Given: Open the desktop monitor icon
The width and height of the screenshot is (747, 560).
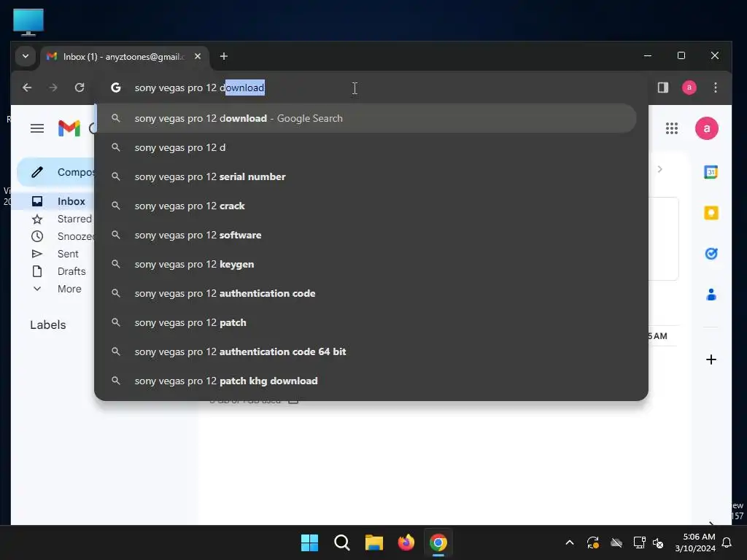Looking at the screenshot, I should coord(28,22).
